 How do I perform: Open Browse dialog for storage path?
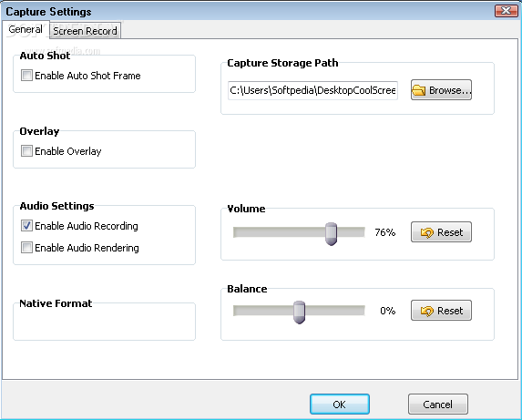(x=441, y=90)
